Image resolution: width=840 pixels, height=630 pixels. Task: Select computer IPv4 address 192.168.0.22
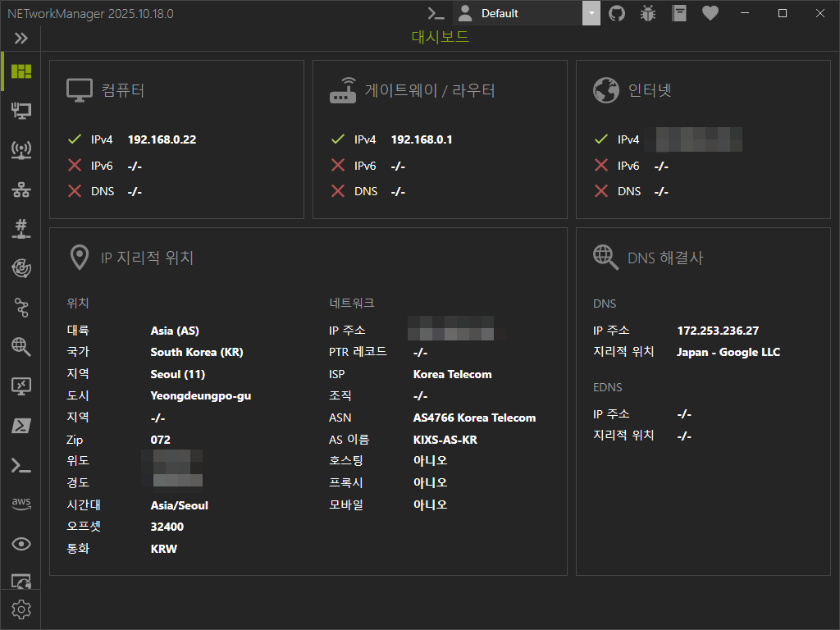pyautogui.click(x=162, y=139)
